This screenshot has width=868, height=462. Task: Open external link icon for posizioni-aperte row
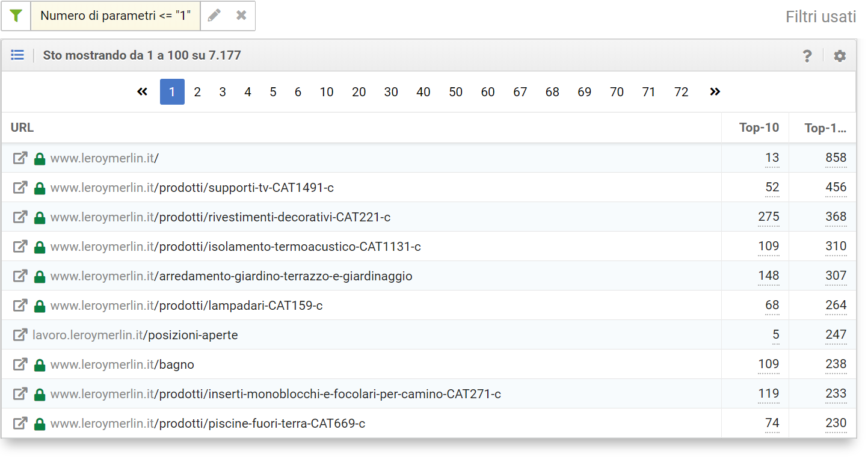(20, 334)
